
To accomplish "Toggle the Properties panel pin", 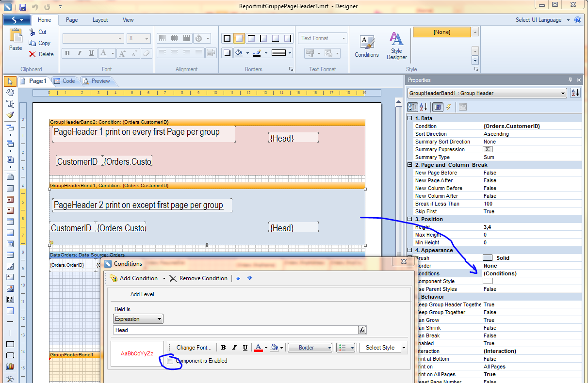I will (570, 80).
